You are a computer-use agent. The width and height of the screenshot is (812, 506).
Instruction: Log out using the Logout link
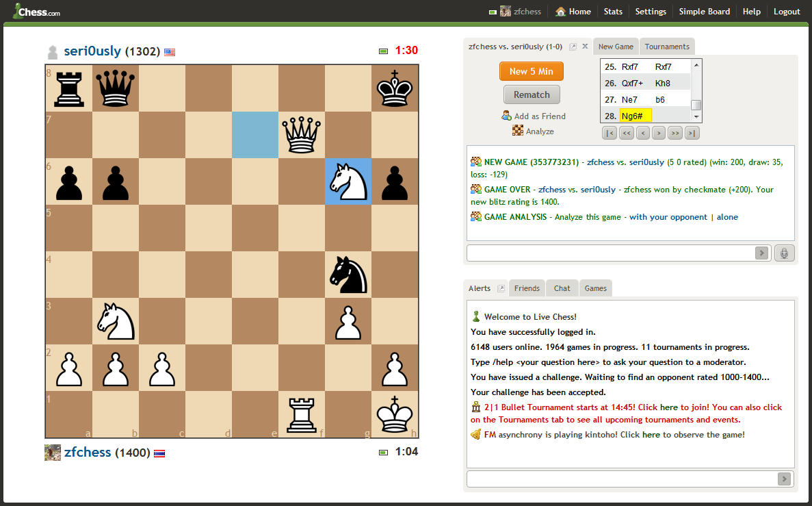787,12
